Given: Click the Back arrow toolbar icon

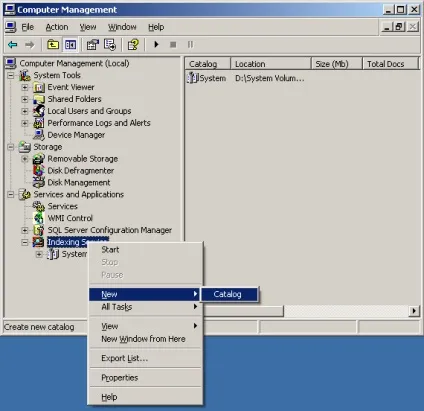Looking at the screenshot, I should [x=13, y=44].
